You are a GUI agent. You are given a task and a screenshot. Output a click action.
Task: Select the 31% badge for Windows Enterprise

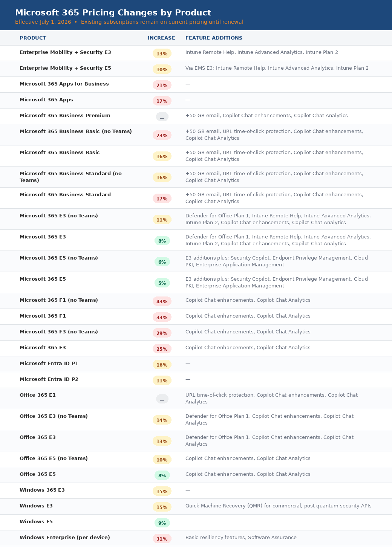coord(162,539)
